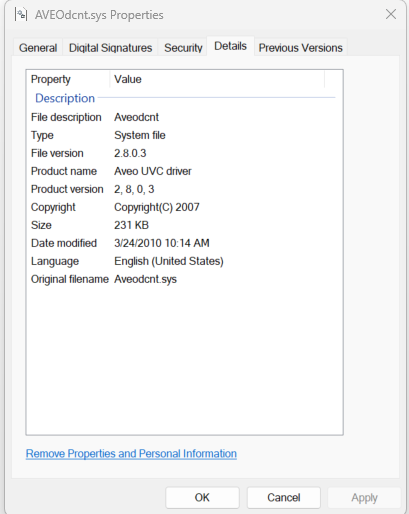
Task: Select the Description group heading
Action: (65, 98)
